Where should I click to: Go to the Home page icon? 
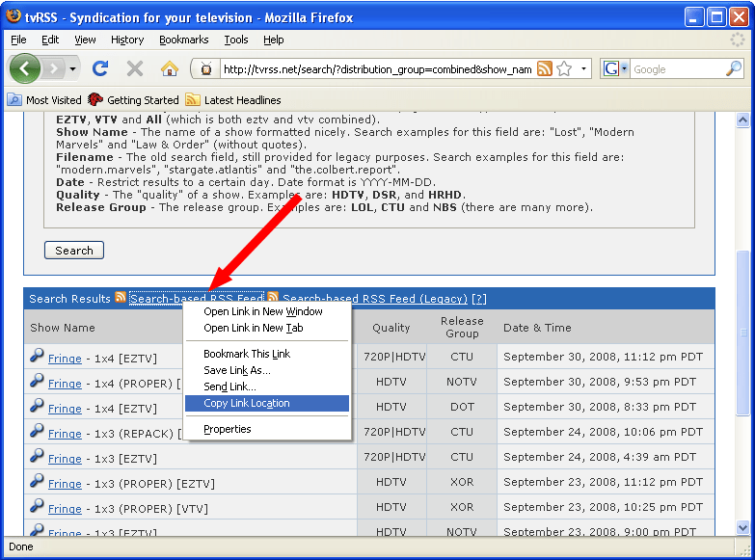pyautogui.click(x=170, y=68)
